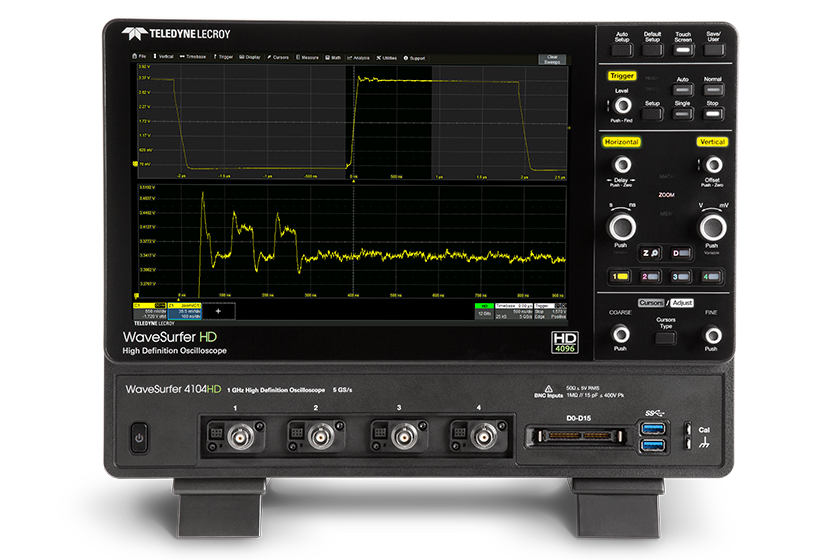840x560 pixels.
Task: Open the Timebase descriptor box
Action: pyautogui.click(x=514, y=311)
